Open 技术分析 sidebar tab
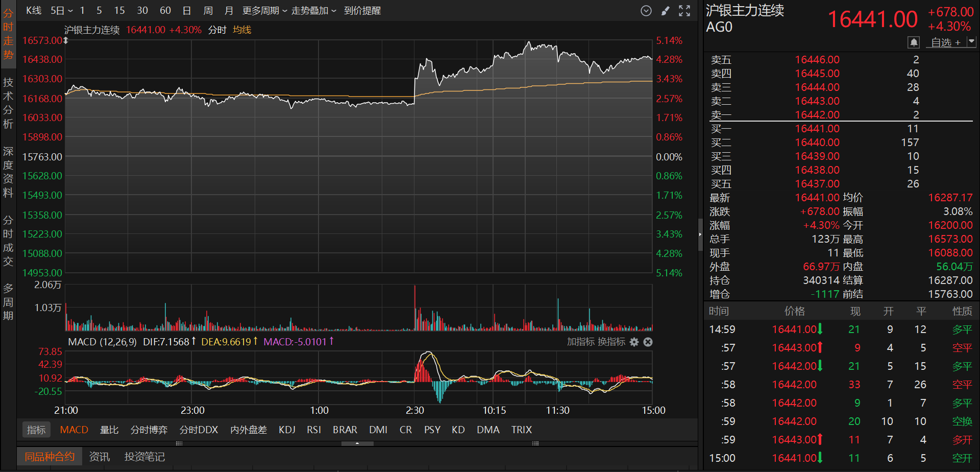980x472 pixels. coord(8,103)
